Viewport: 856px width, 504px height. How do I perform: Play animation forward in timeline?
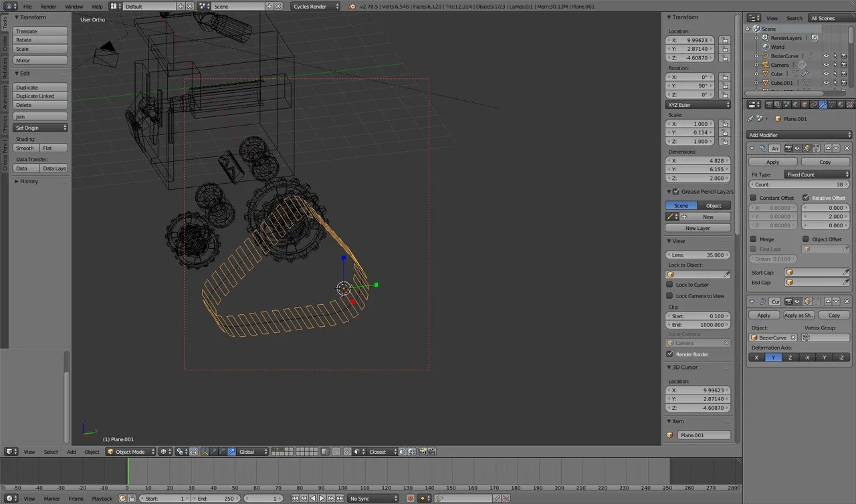tap(322, 499)
